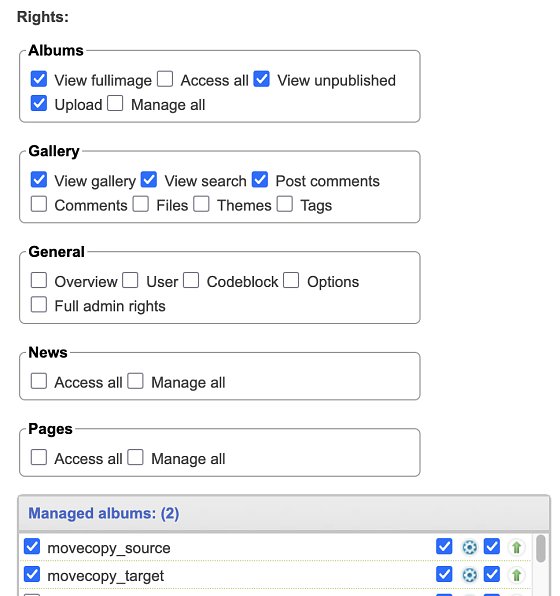Check the Codeblock general right
This screenshot has width=560, height=596.
(191, 280)
